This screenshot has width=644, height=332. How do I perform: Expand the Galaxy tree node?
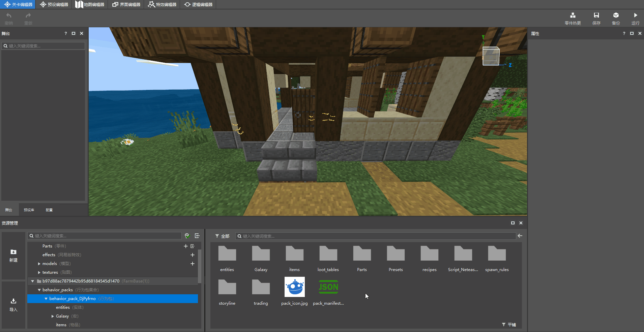53,316
